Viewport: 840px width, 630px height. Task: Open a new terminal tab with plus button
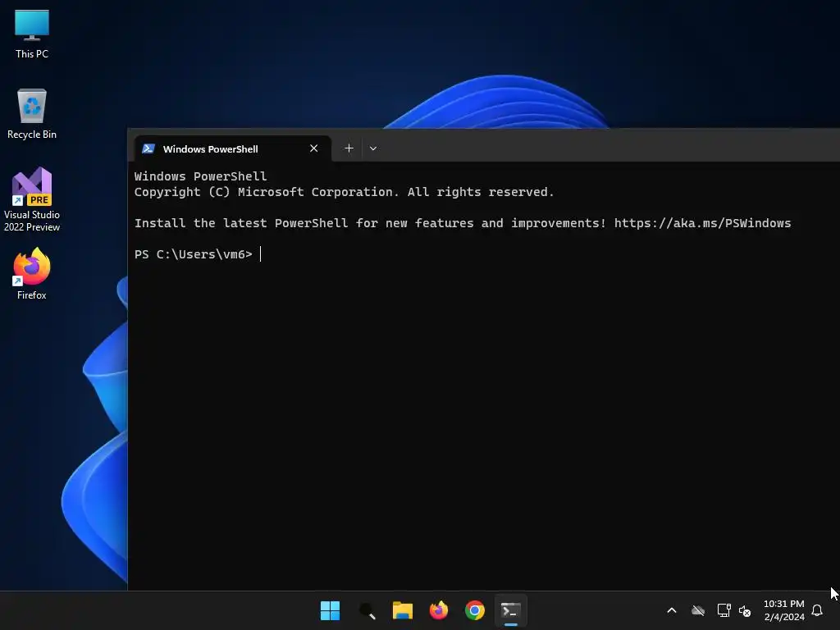pyautogui.click(x=349, y=148)
